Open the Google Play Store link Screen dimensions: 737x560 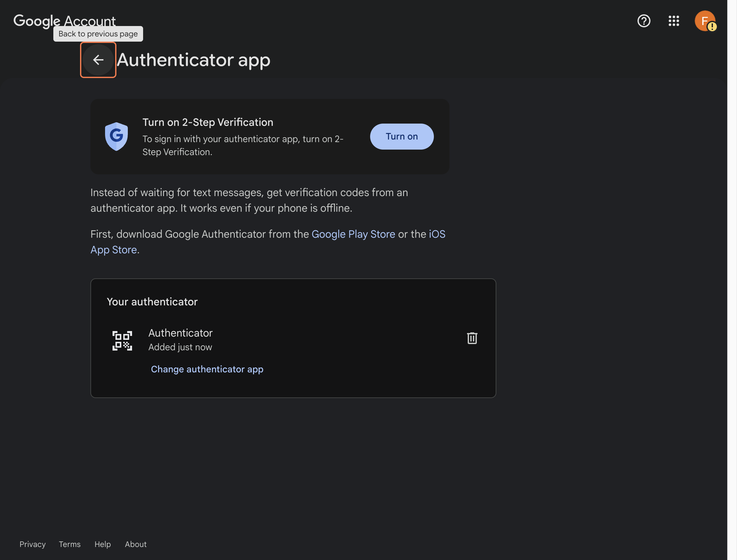[x=353, y=234]
